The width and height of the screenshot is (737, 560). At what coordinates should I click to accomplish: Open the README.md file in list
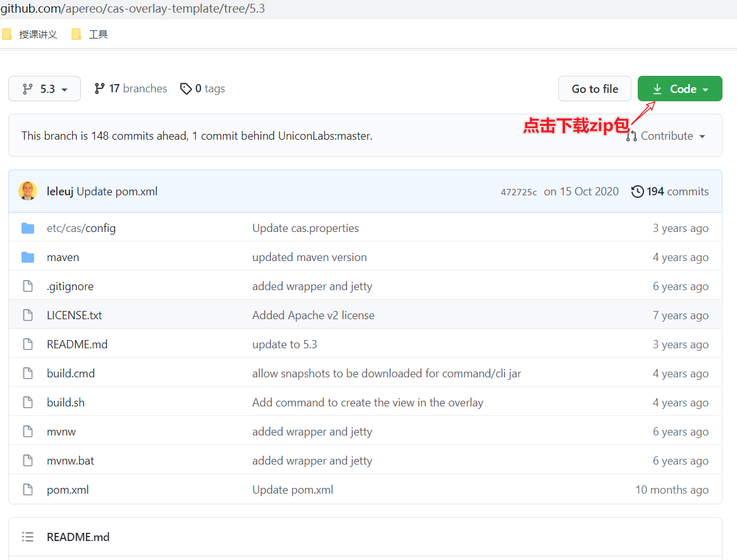[x=77, y=344]
